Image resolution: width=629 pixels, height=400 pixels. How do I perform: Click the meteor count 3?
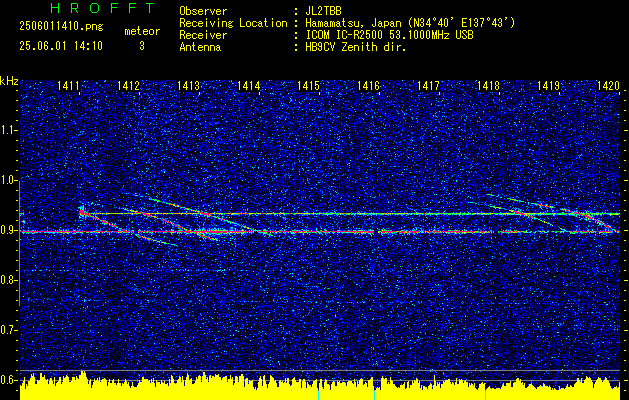point(142,46)
